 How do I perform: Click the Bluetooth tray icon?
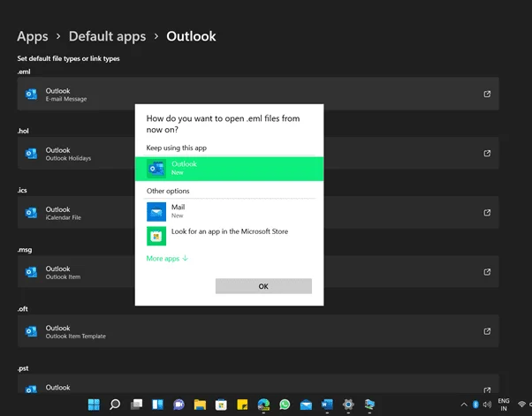[x=475, y=405]
